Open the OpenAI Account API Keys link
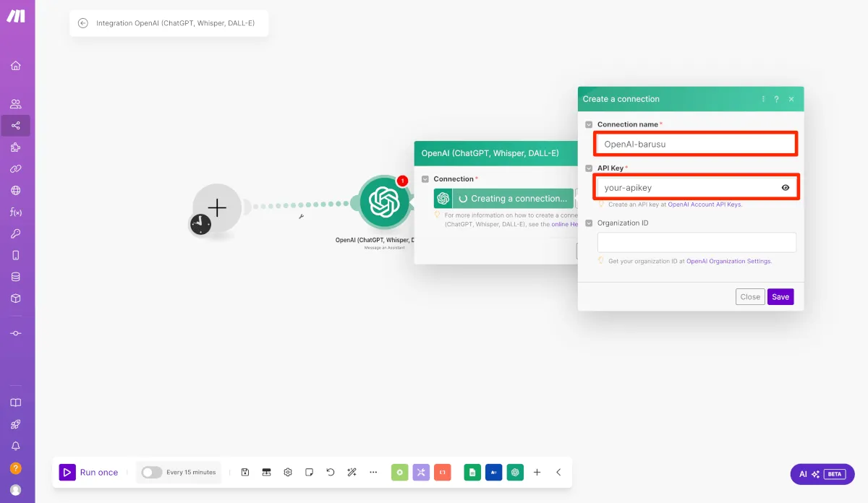868x503 pixels. coord(705,205)
